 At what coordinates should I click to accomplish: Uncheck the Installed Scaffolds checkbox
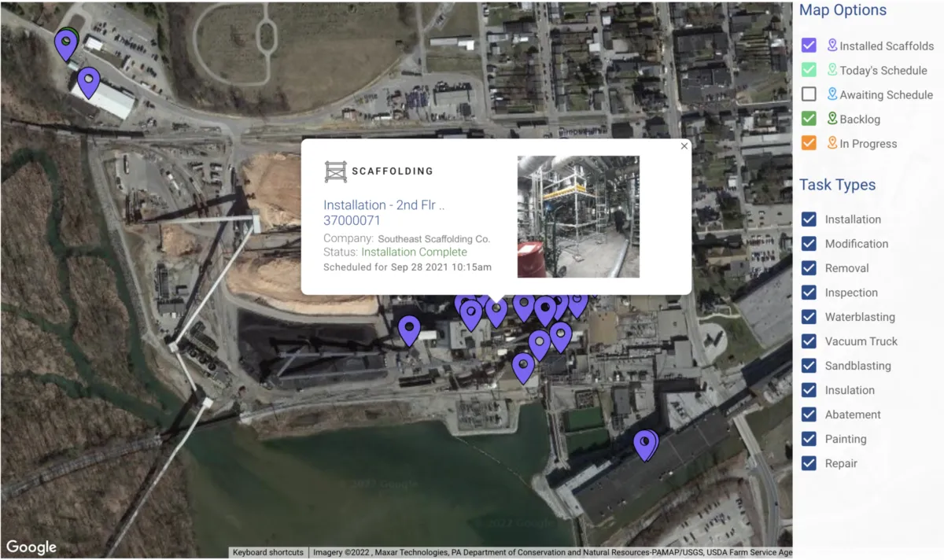(809, 46)
